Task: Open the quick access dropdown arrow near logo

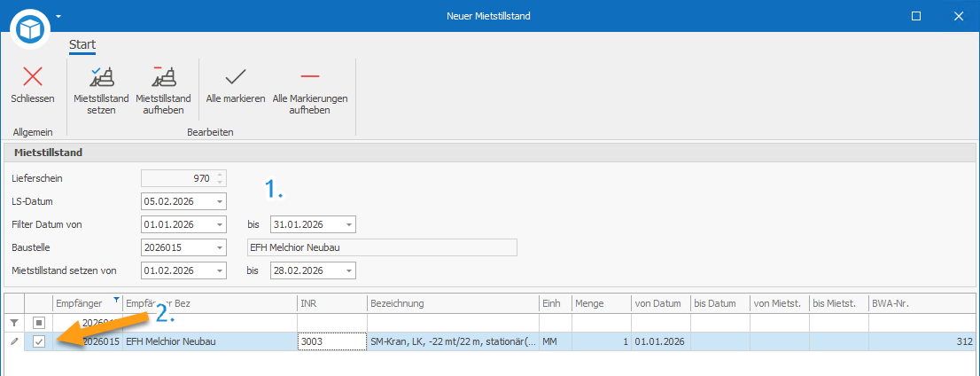Action: pyautogui.click(x=58, y=16)
